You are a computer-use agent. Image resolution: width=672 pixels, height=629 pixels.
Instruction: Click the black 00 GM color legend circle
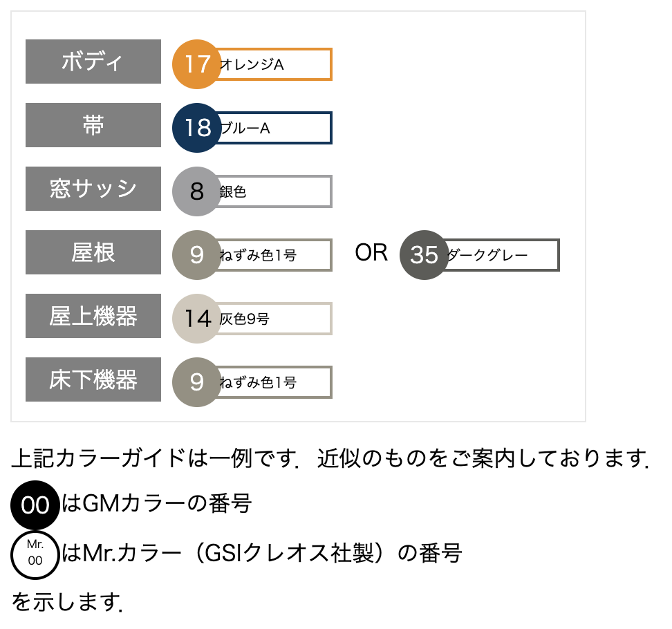35,505
